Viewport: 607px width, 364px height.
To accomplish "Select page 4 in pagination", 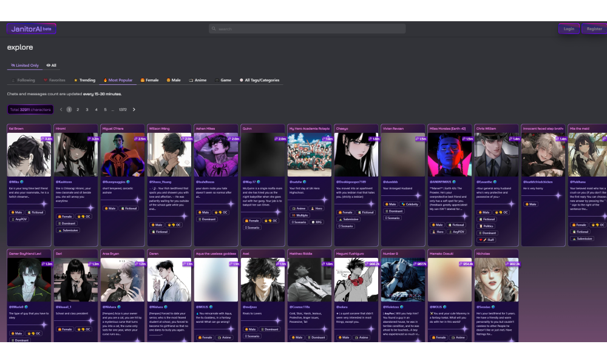I will [x=96, y=109].
